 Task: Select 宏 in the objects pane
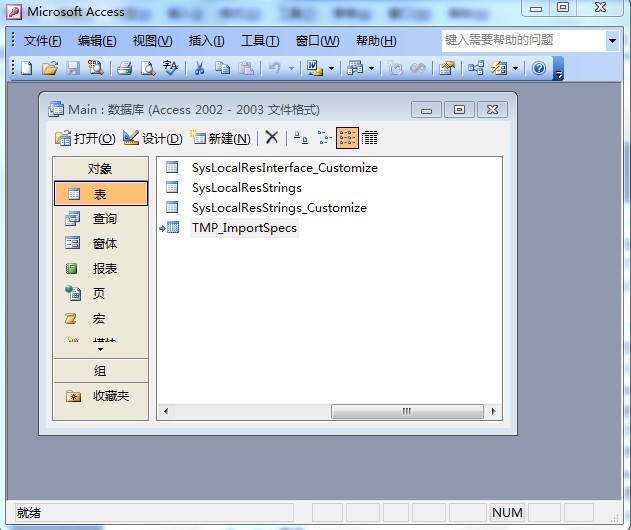tap(101, 319)
